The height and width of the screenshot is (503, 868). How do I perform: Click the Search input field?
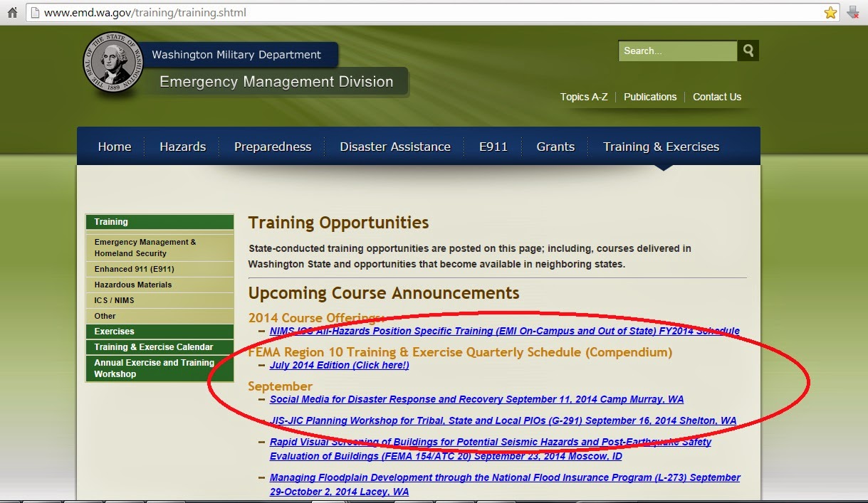pyautogui.click(x=678, y=51)
